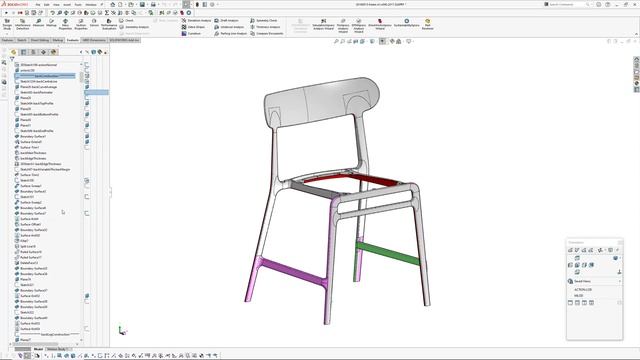
Task: Open the Sensor tool
Action: pyautogui.click(x=94, y=23)
